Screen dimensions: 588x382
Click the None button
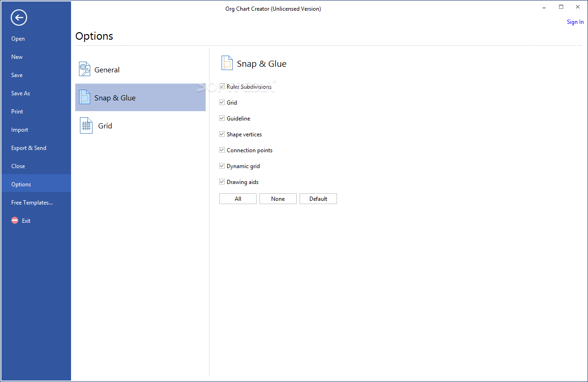coord(278,198)
